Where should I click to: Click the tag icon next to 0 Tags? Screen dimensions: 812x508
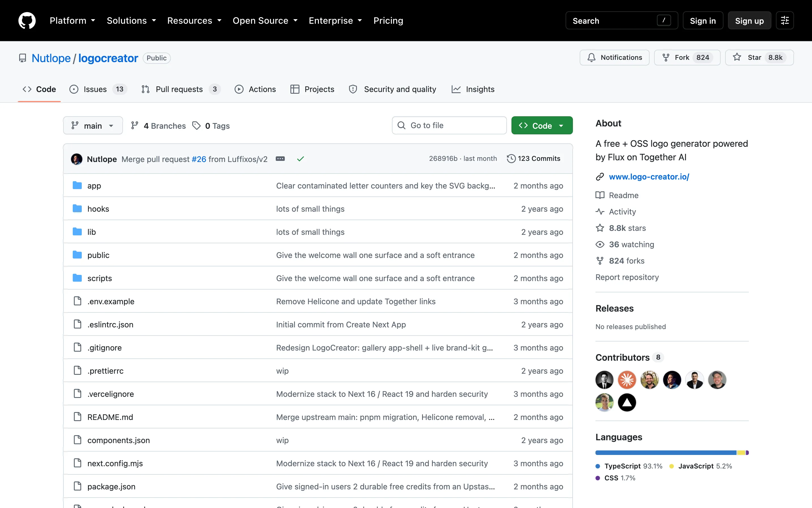point(196,126)
